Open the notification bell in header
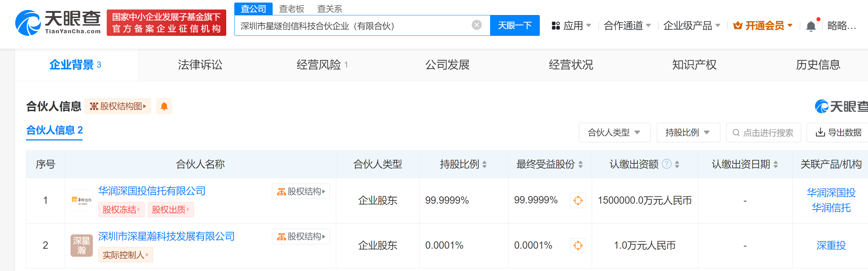This screenshot has height=271, width=868. coord(811,26)
